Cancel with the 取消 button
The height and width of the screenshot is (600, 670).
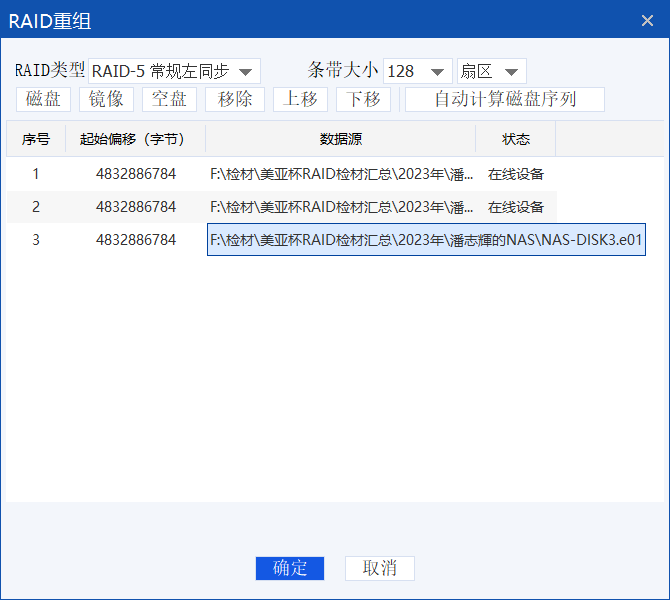tap(379, 568)
